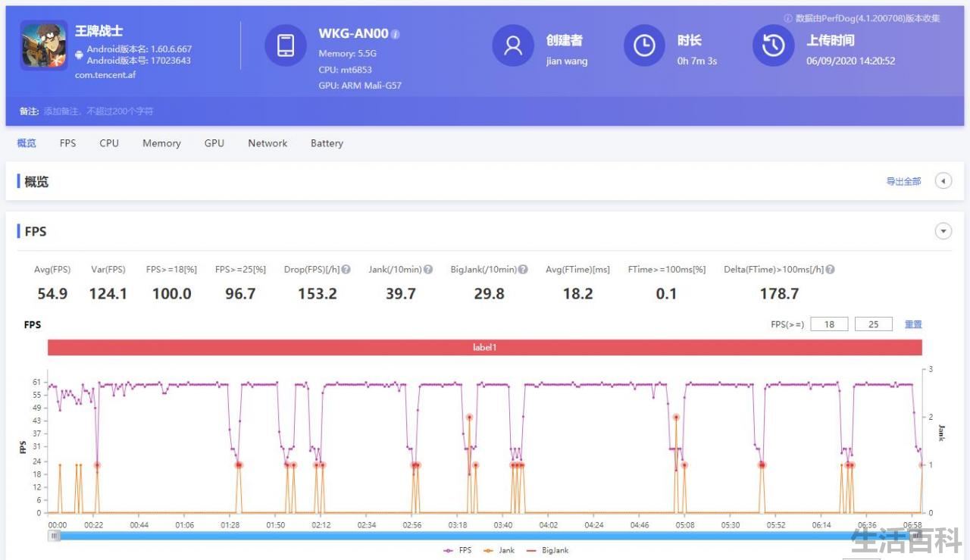
Task: Click the 导出全部 export link
Action: [x=903, y=181]
